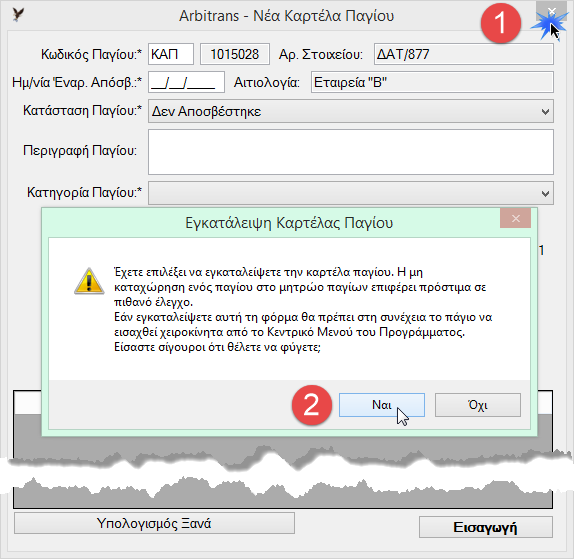Close the Εγκατάλειψη Καρτέλας Παγίου dialog

coord(515,219)
